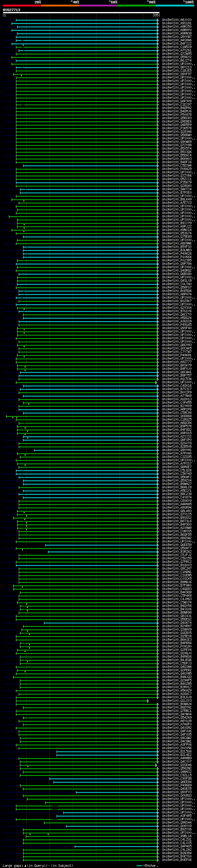The image size is (197, 868).
Task: Click the UniRef100_A7PSS7 label
Action: [176, 464]
